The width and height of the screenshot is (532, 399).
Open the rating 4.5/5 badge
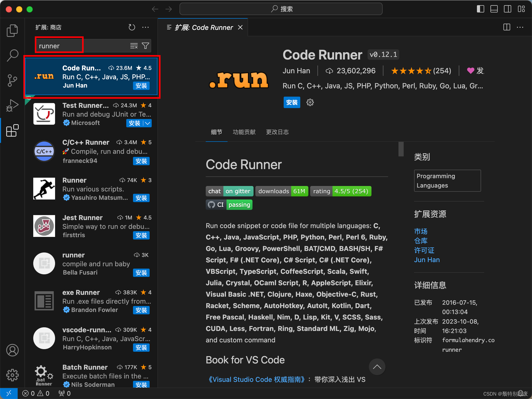pos(341,191)
